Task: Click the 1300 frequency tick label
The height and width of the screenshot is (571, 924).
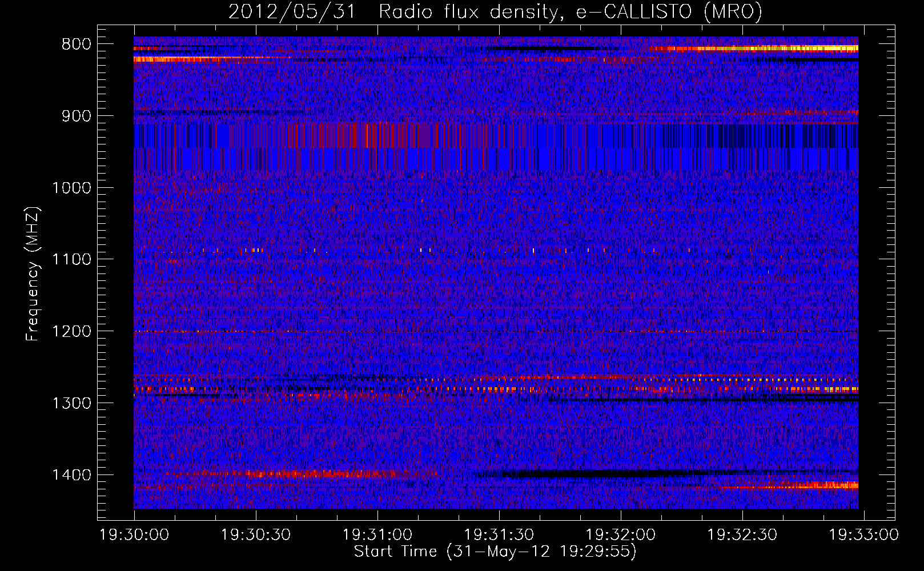Action: tap(72, 403)
